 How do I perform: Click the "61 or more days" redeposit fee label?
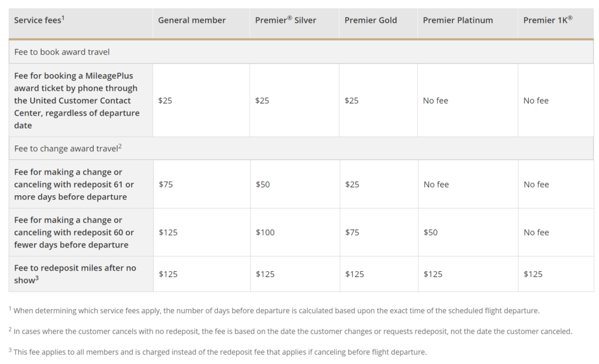tap(74, 185)
